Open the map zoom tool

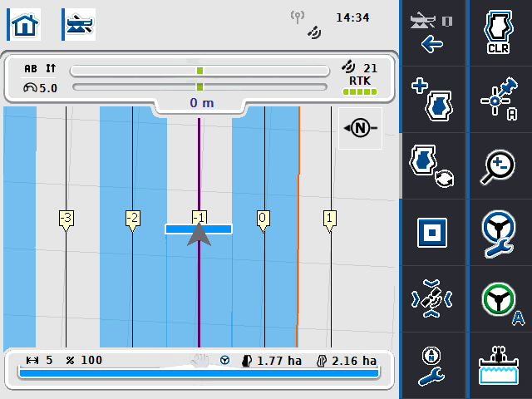(499, 165)
